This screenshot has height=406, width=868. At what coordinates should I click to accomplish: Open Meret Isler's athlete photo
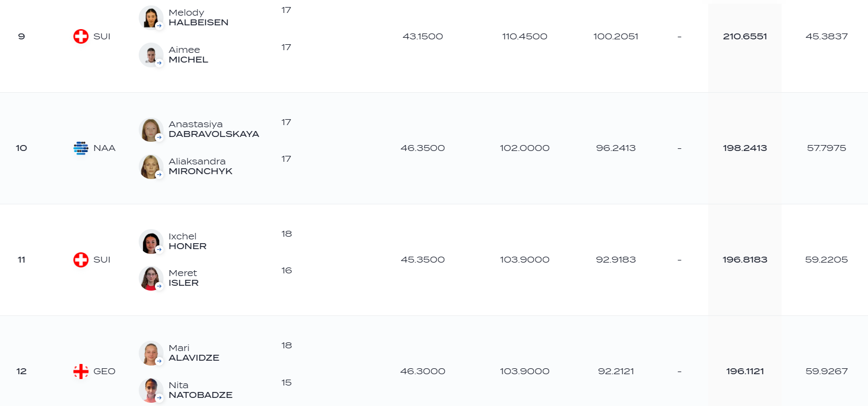pos(151,278)
